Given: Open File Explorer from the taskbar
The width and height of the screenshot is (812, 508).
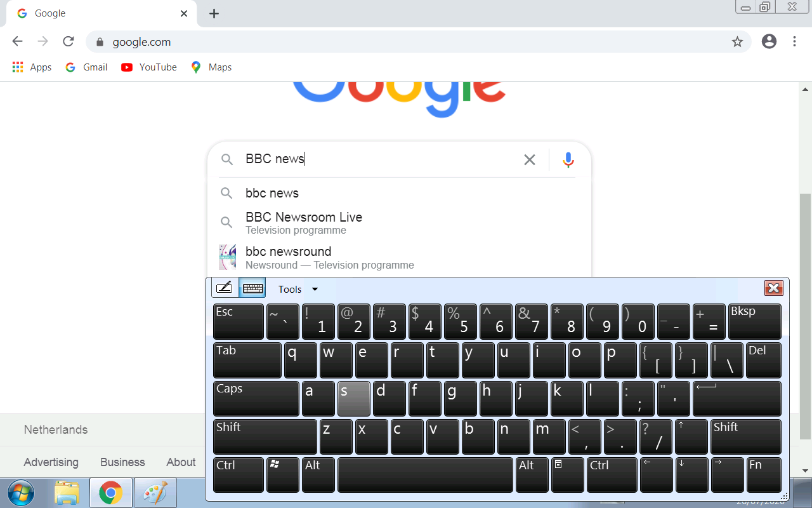Looking at the screenshot, I should (67, 493).
